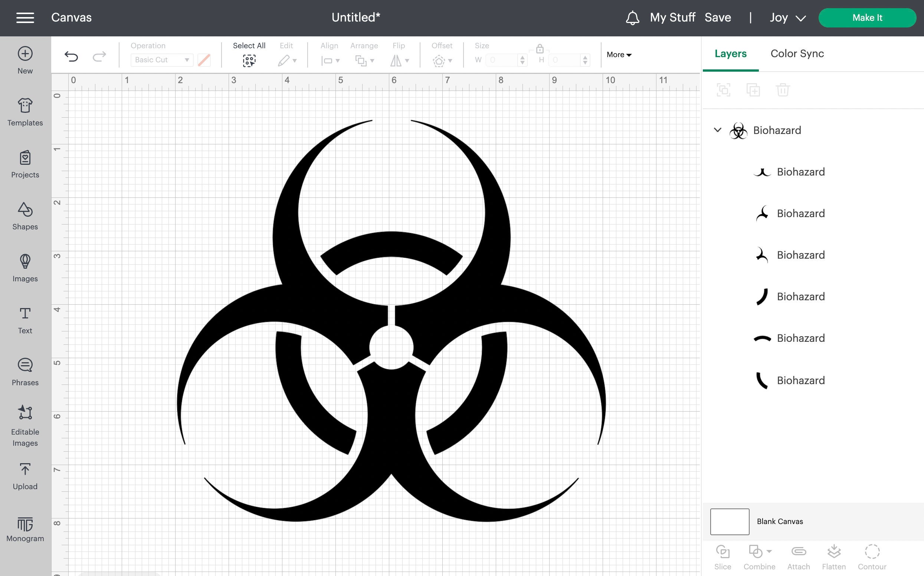
Task: Switch to the Color Sync tab
Action: click(x=796, y=54)
